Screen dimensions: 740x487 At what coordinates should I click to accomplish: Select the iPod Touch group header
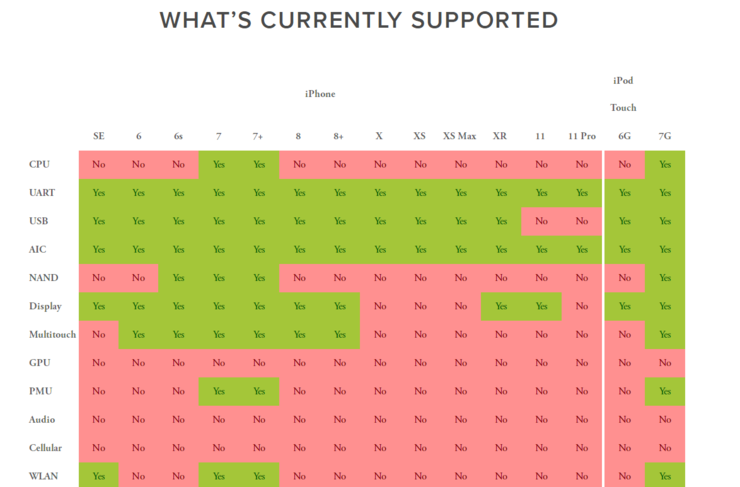(x=623, y=94)
